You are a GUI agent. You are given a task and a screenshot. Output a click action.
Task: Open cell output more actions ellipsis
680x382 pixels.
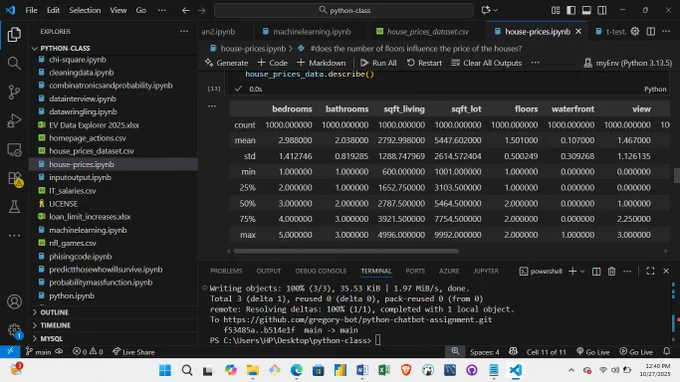[212, 106]
